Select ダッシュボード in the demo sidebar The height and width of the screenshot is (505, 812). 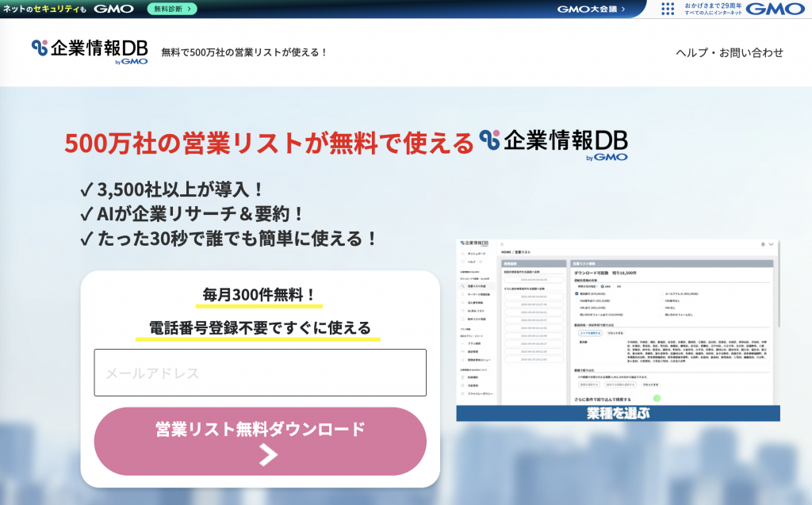pos(476,253)
